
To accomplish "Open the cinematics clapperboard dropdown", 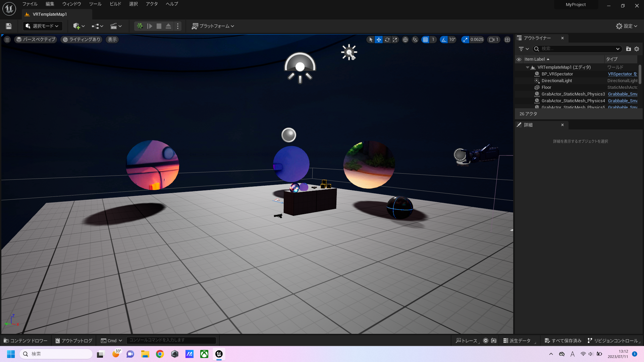I will click(x=116, y=26).
